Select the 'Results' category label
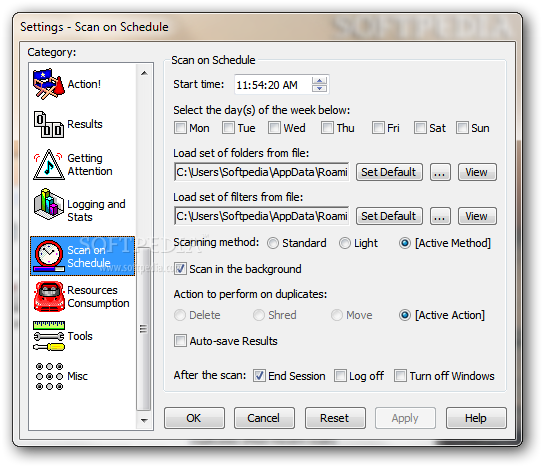This screenshot has height=467, width=543. tap(84, 124)
